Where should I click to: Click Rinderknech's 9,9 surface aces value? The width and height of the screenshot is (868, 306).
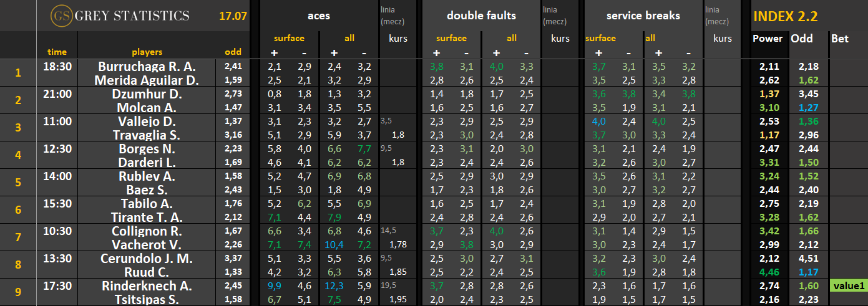pos(275,286)
